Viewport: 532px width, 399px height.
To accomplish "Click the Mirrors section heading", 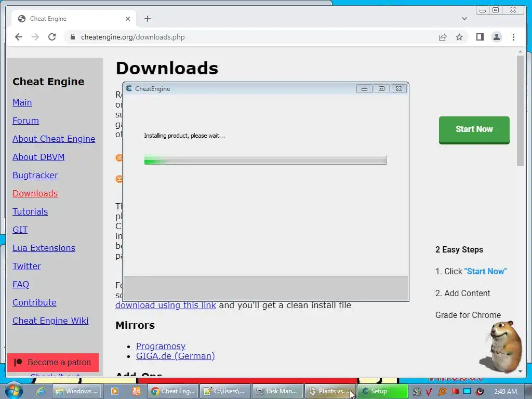I will [x=135, y=325].
